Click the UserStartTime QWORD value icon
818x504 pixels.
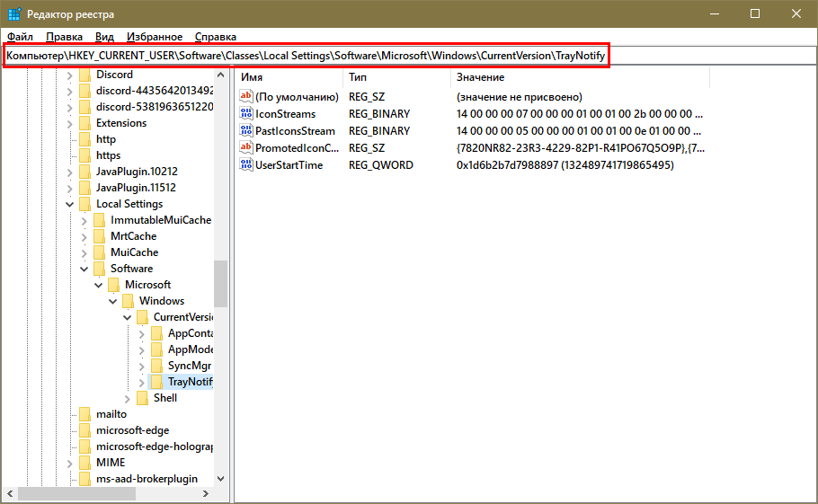point(246,165)
